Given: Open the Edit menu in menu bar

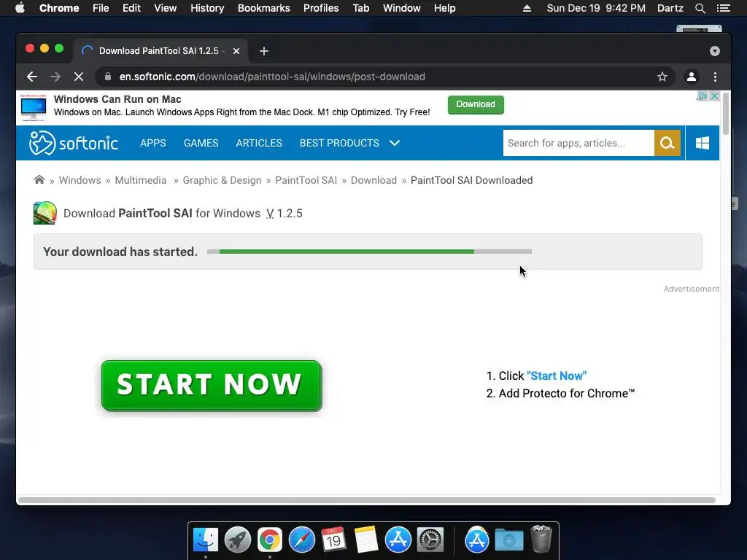Looking at the screenshot, I should coord(131,8).
